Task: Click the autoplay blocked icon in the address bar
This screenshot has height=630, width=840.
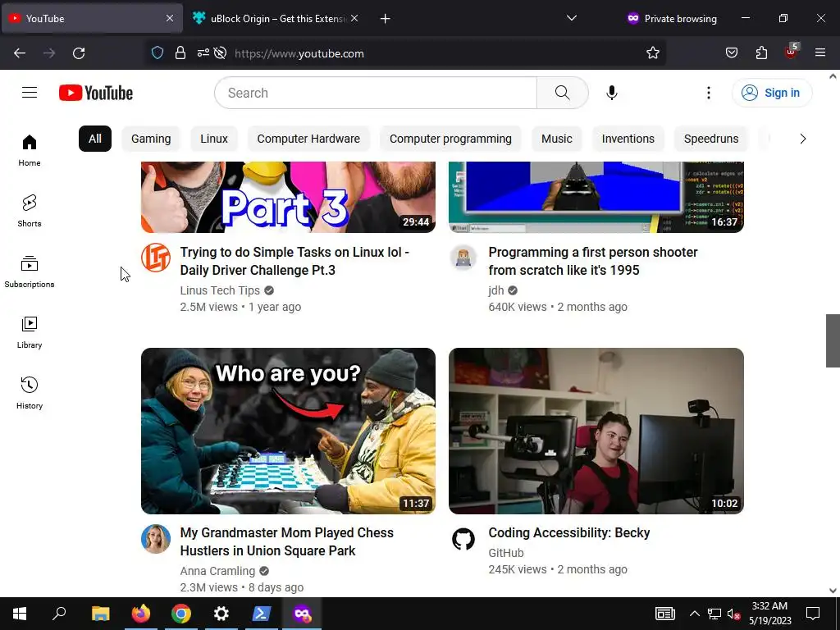Action: (x=220, y=53)
